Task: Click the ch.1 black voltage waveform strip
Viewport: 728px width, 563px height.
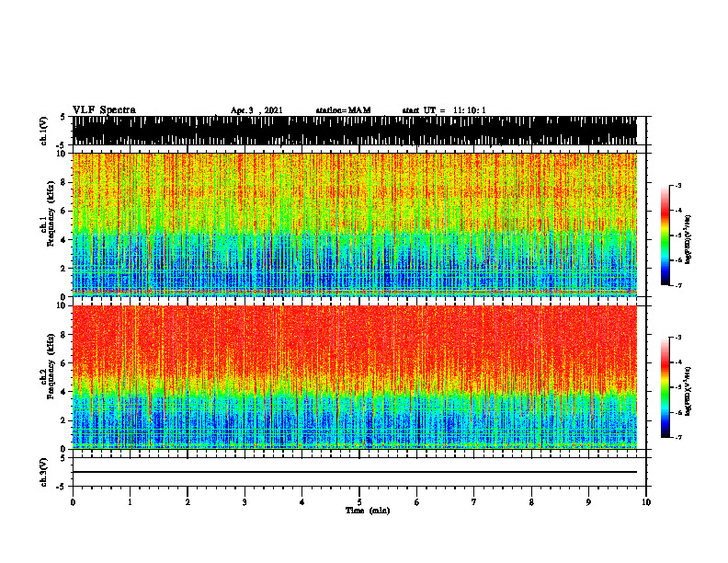Action: [354, 131]
